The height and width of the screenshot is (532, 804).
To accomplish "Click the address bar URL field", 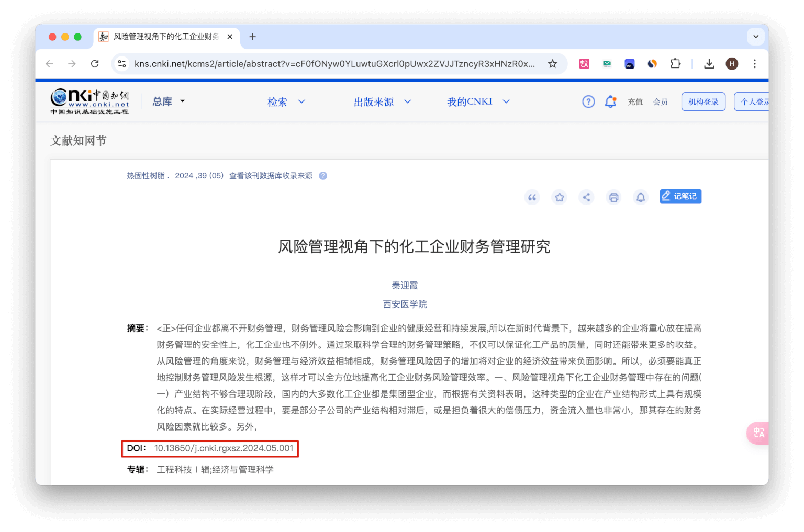I will 334,64.
